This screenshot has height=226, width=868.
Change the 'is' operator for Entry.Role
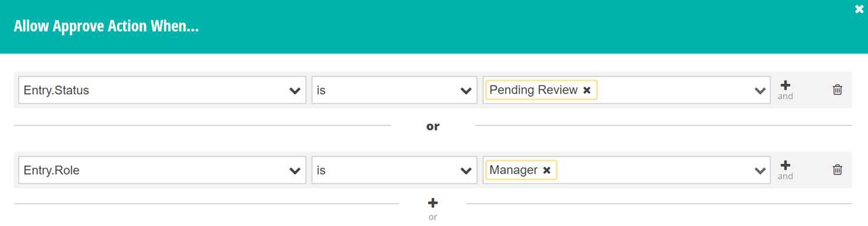394,170
